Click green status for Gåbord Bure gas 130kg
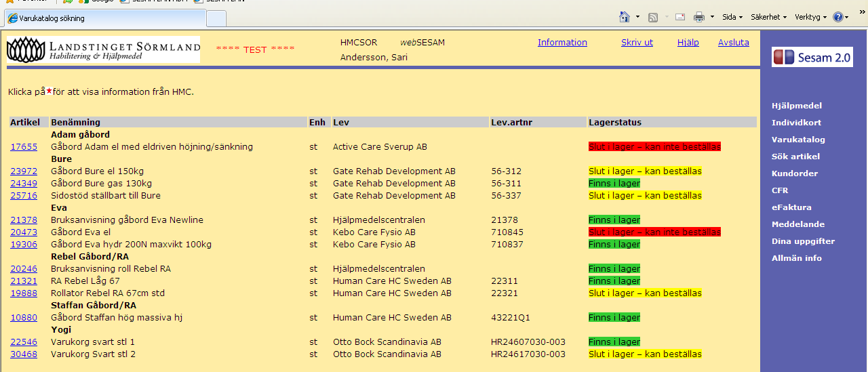This screenshot has width=868, height=372. (614, 184)
